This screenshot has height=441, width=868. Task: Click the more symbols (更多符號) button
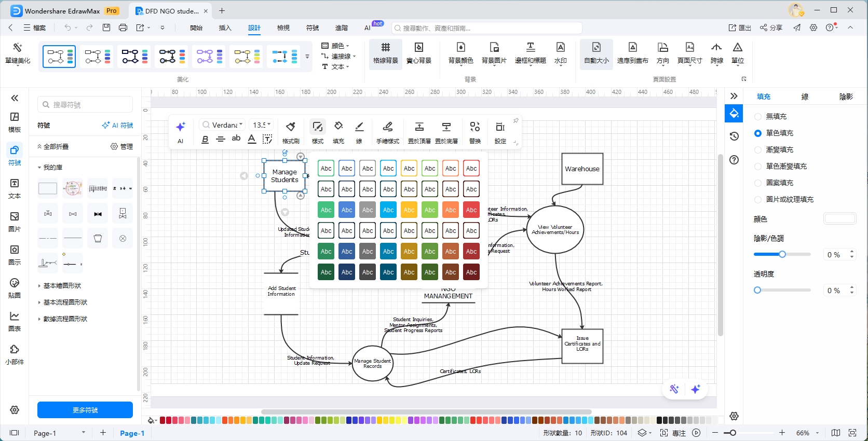85,410
